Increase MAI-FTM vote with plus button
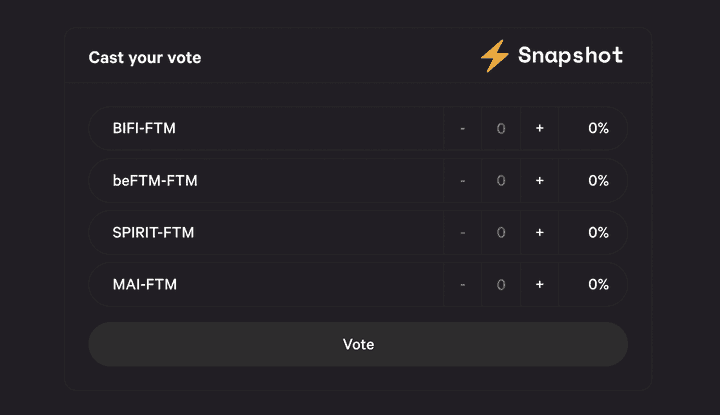 point(540,284)
